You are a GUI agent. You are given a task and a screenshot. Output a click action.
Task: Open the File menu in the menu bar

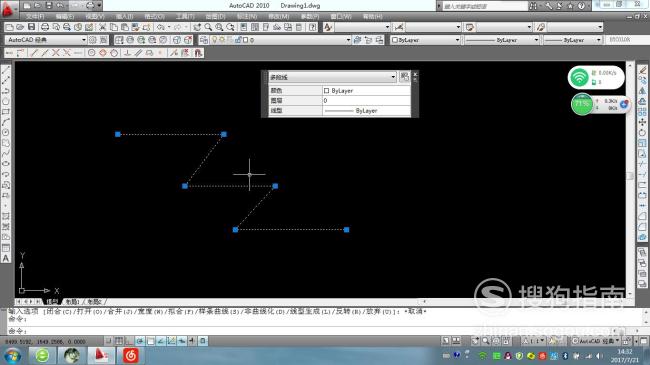(x=35, y=16)
